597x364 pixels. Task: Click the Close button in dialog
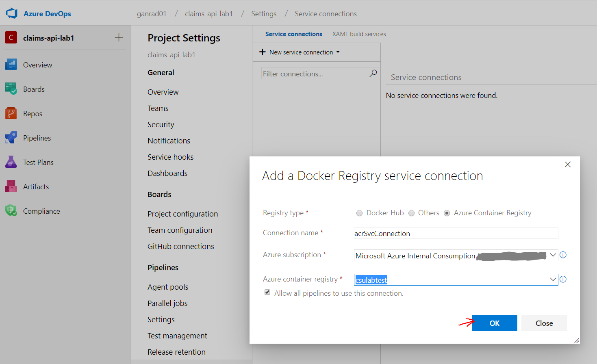pos(544,323)
